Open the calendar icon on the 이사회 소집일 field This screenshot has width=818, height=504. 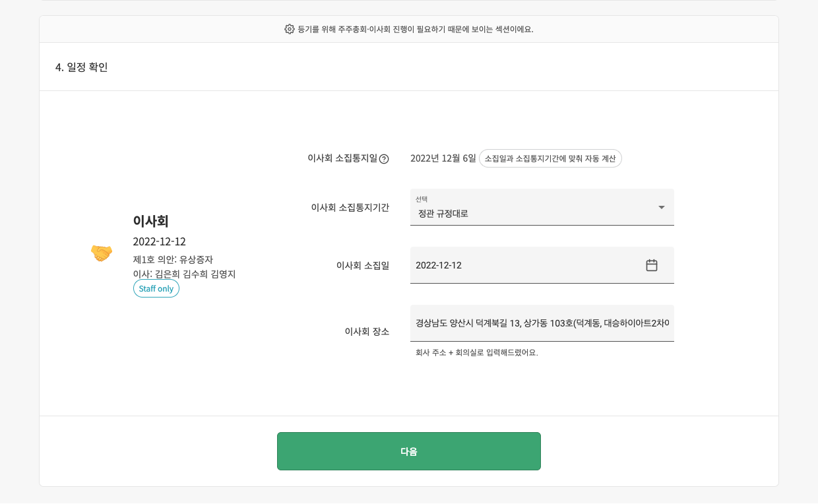(x=652, y=265)
